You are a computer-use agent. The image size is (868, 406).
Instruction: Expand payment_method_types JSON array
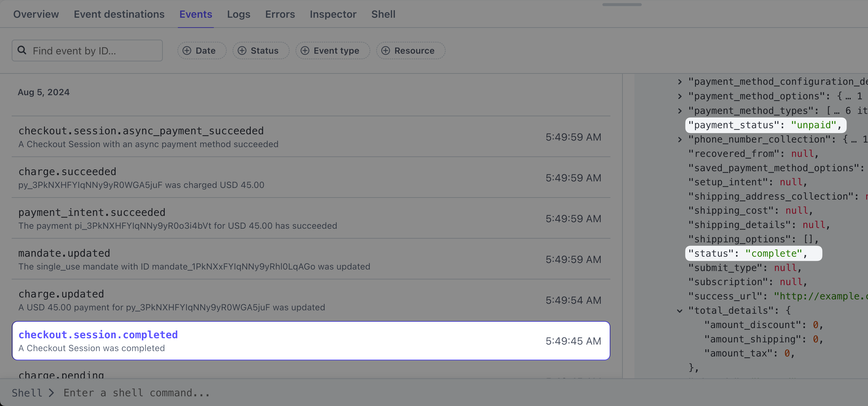coord(680,111)
